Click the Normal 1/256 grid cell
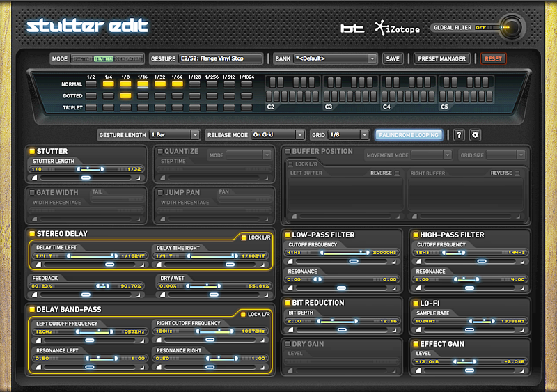 point(212,84)
